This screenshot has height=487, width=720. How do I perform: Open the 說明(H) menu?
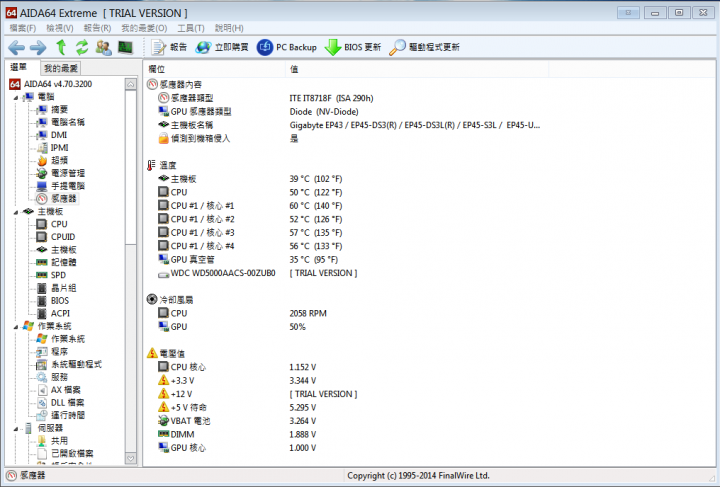[229, 28]
